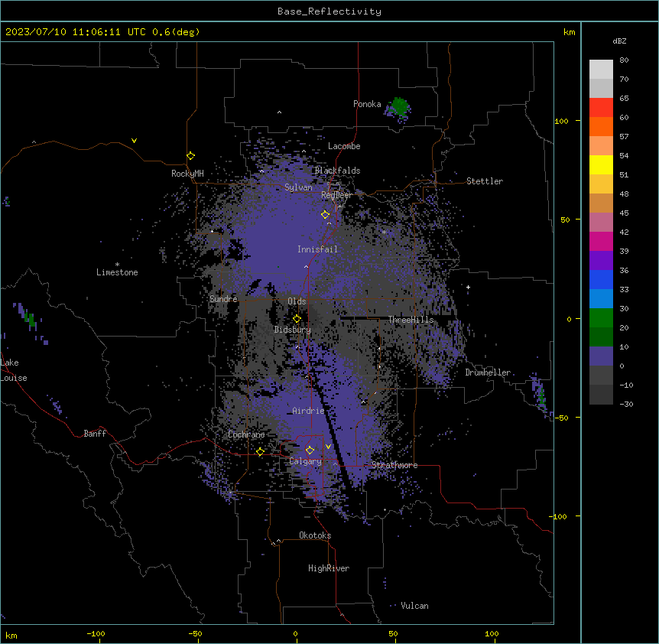Click the Sundre label

click(223, 299)
